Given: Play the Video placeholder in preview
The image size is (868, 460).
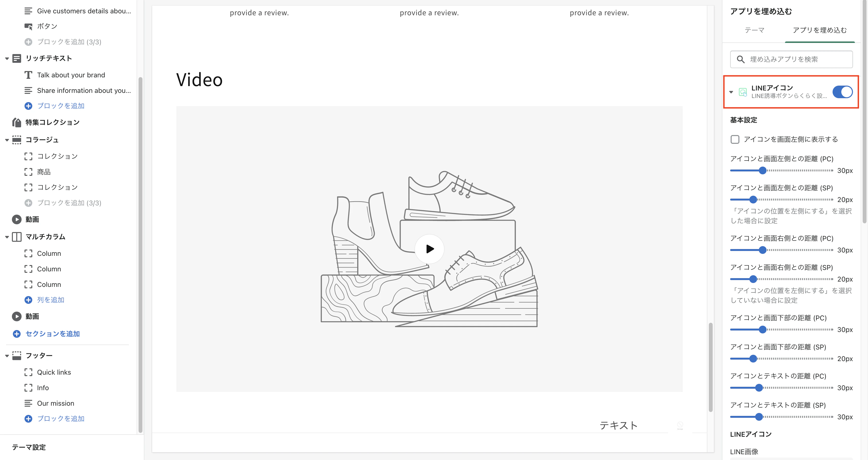Looking at the screenshot, I should [429, 249].
